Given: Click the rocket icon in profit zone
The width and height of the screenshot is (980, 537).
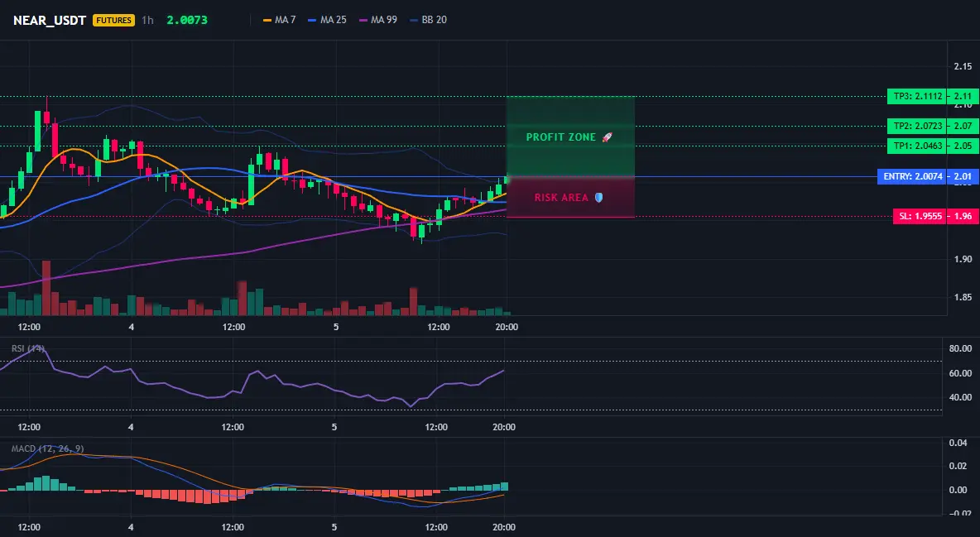Looking at the screenshot, I should pos(607,137).
